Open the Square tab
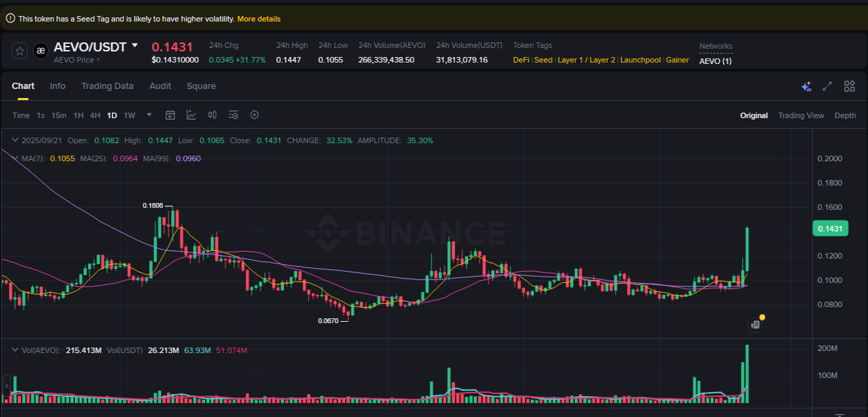 201,86
